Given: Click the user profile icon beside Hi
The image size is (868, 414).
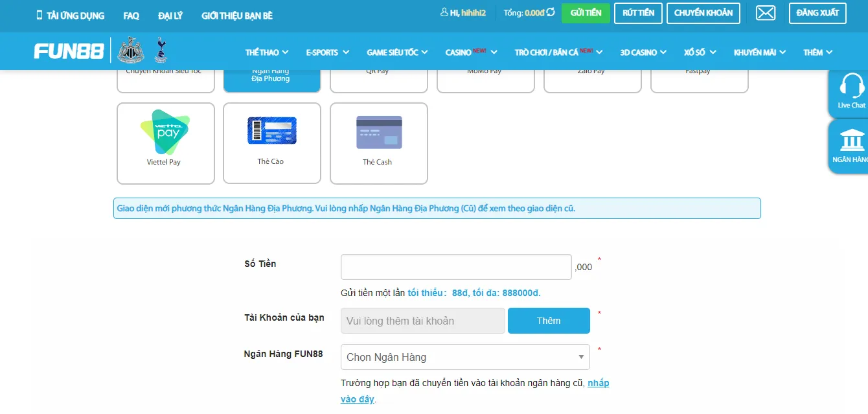Looking at the screenshot, I should point(444,12).
